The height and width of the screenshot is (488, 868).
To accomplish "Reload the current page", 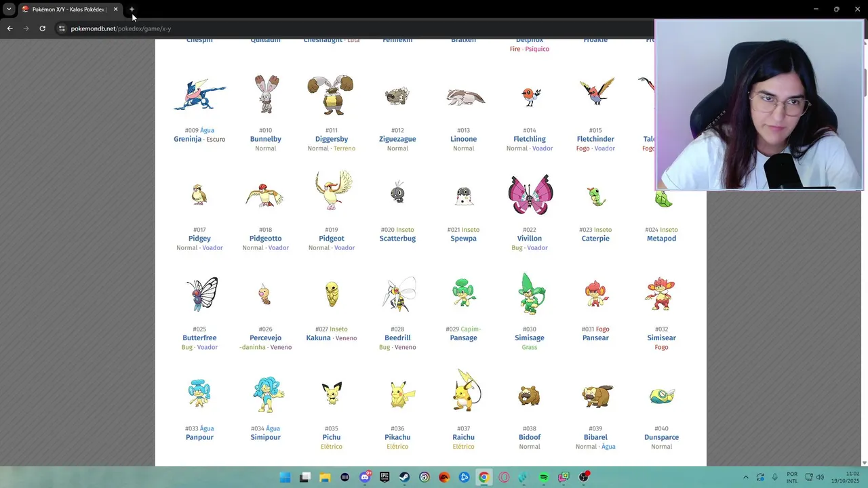I will [42, 28].
